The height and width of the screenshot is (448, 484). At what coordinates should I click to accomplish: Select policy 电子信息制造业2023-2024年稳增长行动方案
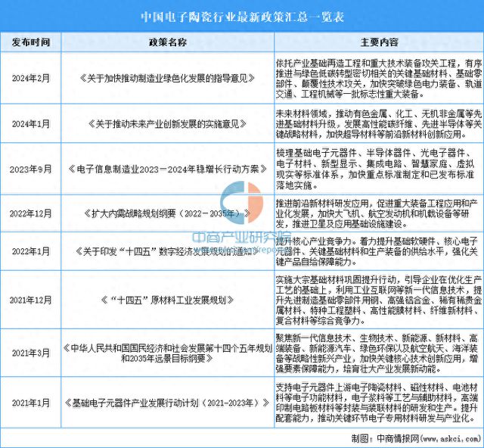coord(168,169)
